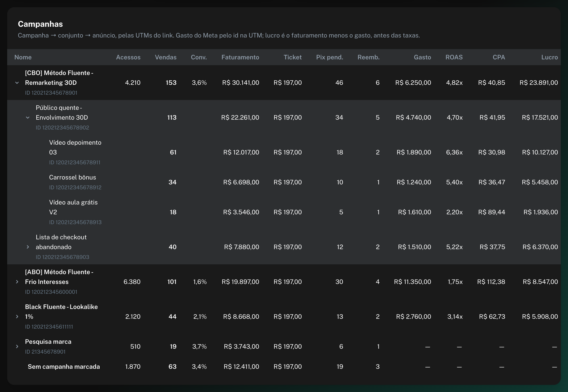
Task: Click the CPA column header
Action: click(x=499, y=57)
